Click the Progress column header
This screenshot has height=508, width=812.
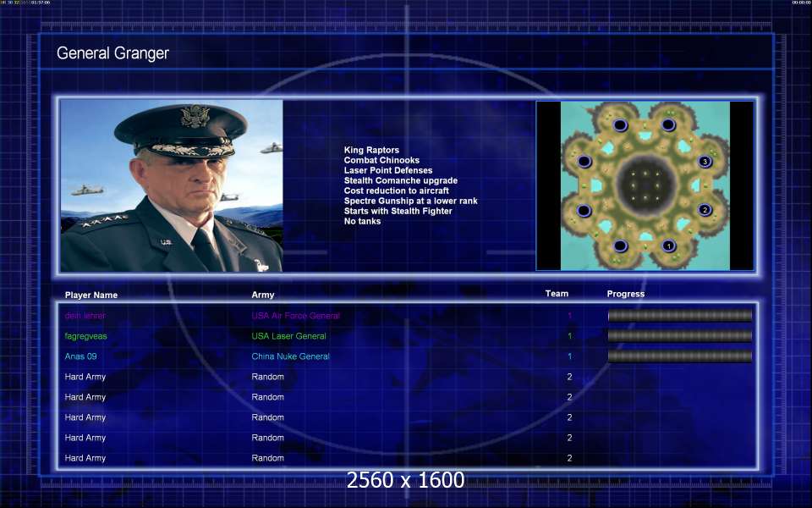(626, 294)
